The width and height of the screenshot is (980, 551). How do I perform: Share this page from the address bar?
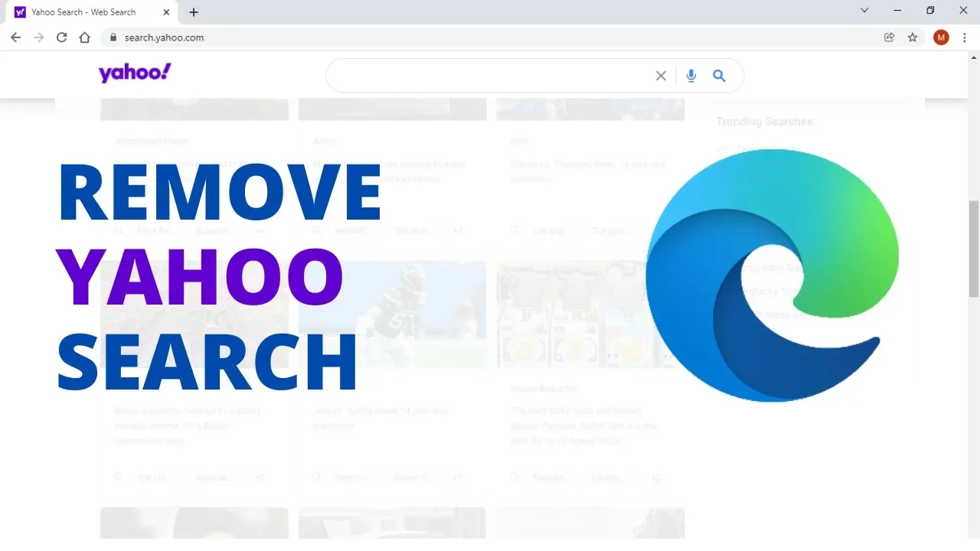[889, 37]
